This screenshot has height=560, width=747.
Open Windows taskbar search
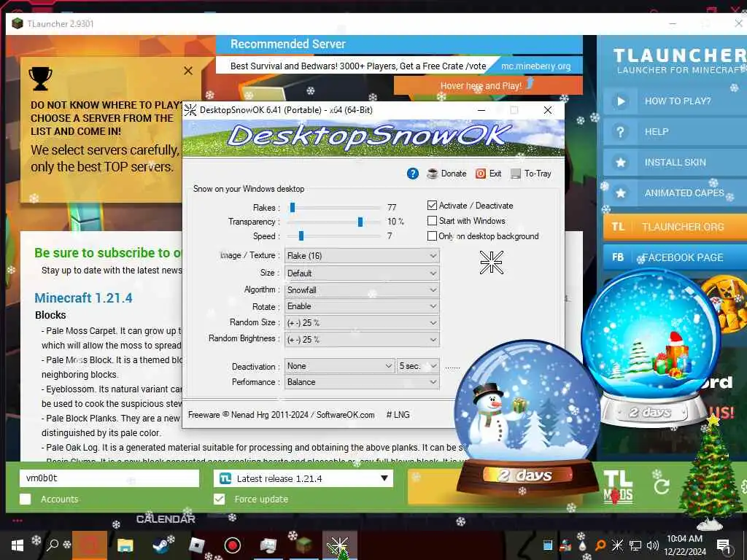tap(53, 545)
